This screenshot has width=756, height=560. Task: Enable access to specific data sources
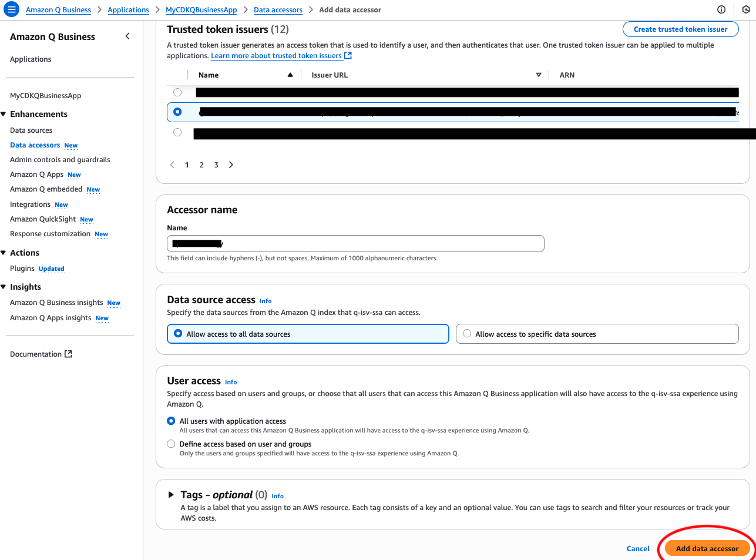[466, 333]
